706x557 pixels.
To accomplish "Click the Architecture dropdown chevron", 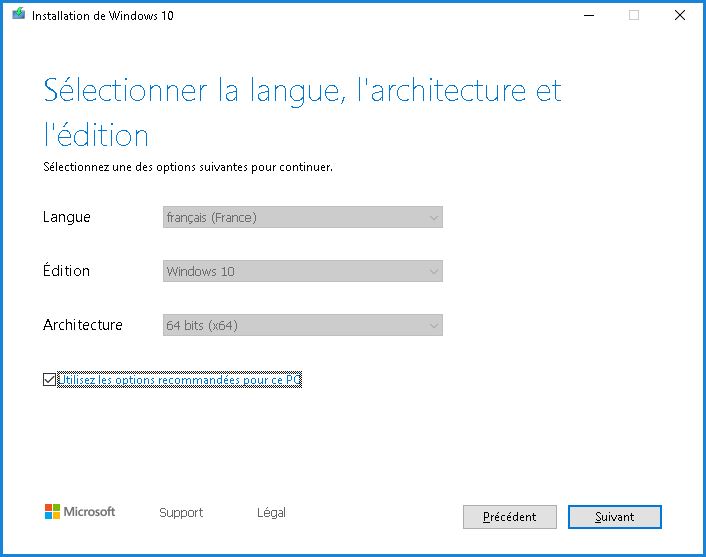I will (x=433, y=325).
